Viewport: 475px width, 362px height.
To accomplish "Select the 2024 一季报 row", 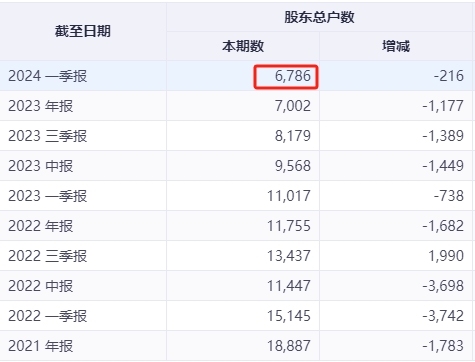I will pos(236,76).
